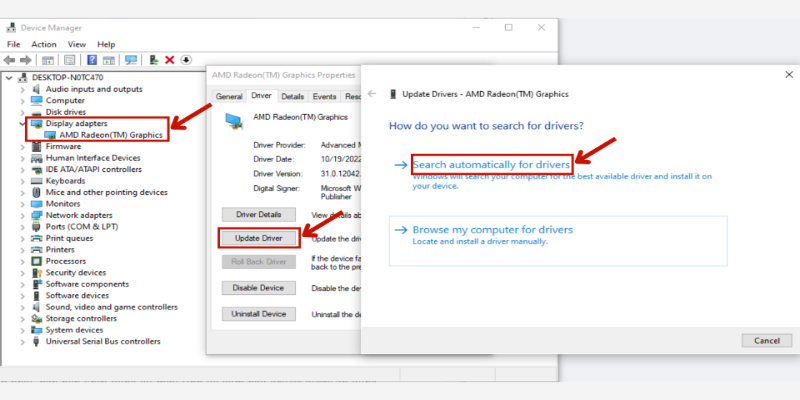Switch to the Events tab

click(x=324, y=96)
